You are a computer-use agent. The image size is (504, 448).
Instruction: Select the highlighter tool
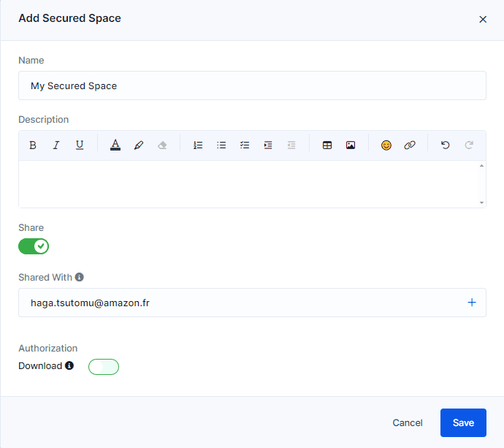(139, 145)
